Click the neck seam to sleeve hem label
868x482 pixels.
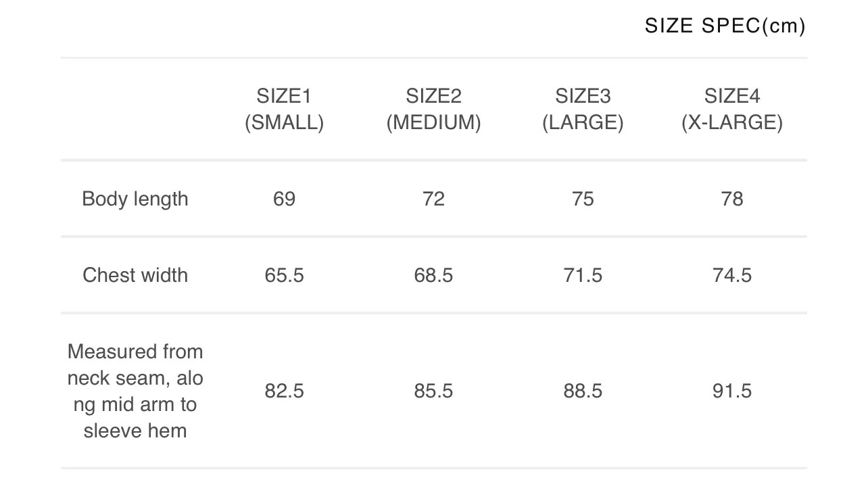(x=135, y=391)
